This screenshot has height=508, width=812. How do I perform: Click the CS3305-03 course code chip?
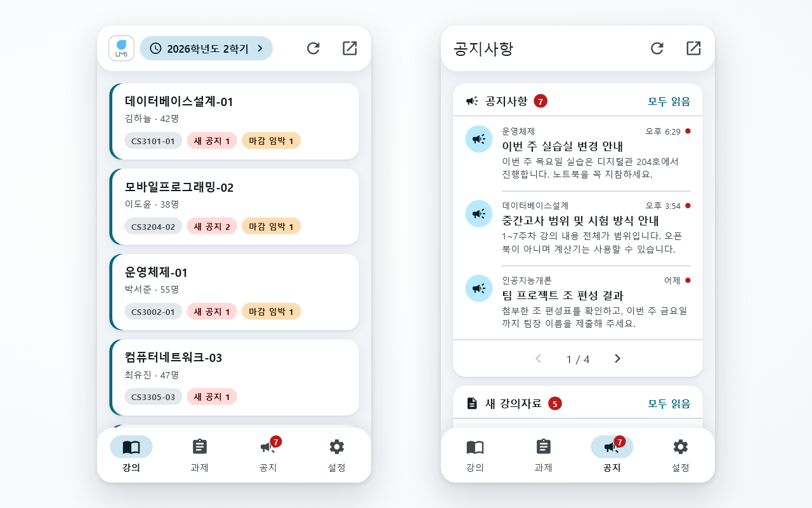(154, 397)
